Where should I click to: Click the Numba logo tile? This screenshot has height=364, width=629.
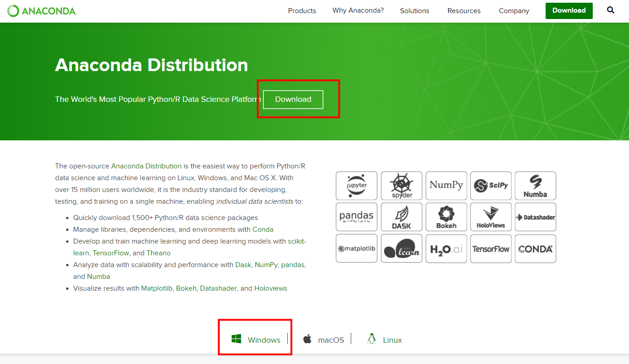(535, 186)
